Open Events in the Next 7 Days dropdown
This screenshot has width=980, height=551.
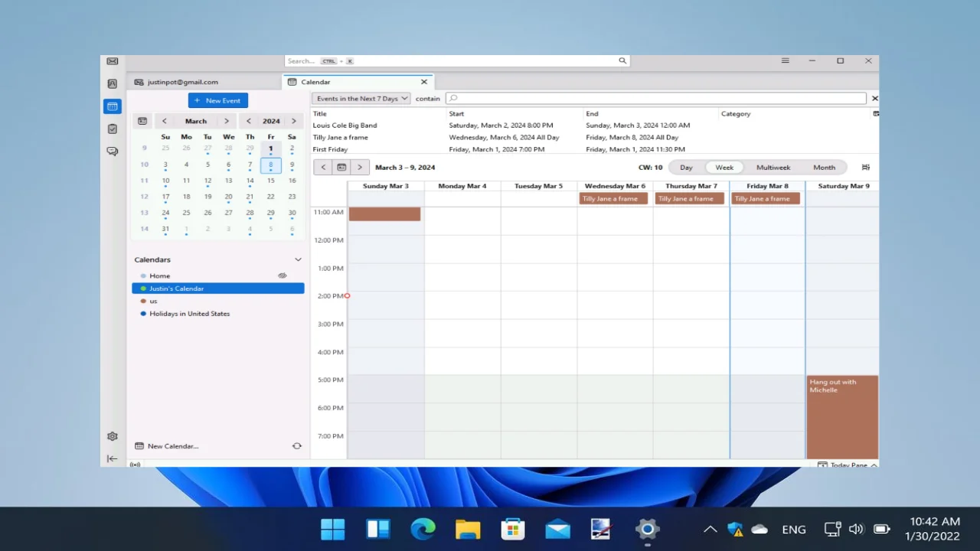click(x=361, y=98)
